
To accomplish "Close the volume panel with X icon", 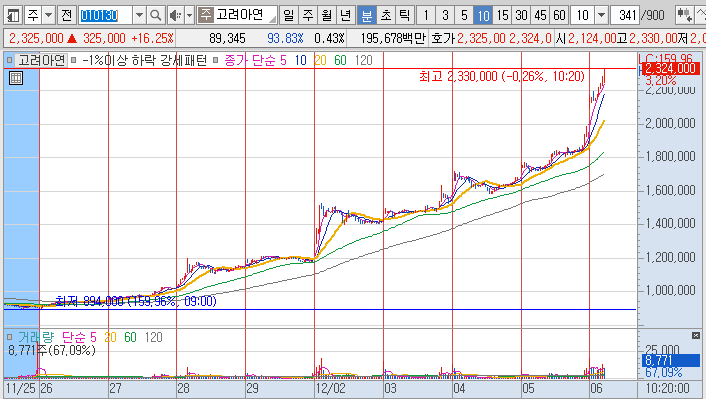I will tap(696, 336).
